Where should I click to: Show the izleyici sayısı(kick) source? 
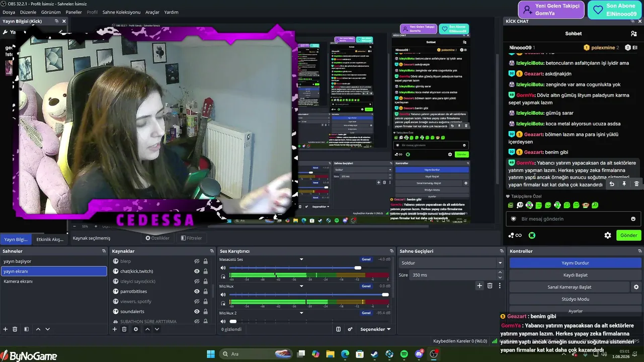click(197, 282)
